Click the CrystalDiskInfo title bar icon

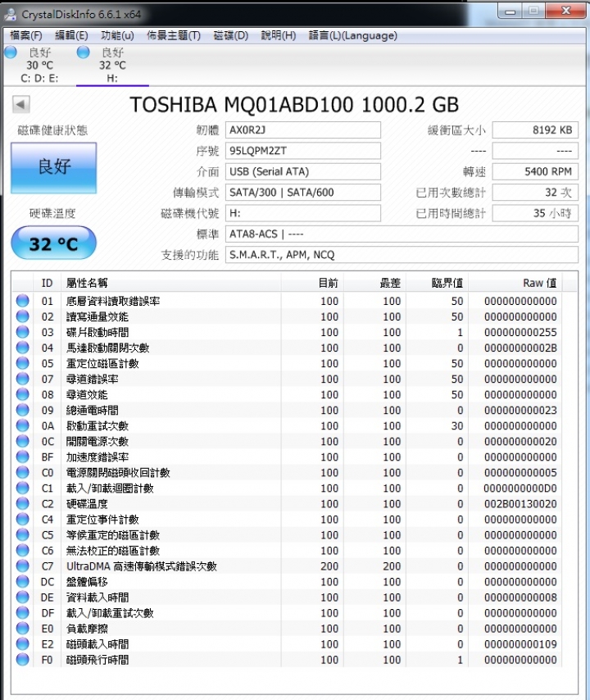pos(10,15)
